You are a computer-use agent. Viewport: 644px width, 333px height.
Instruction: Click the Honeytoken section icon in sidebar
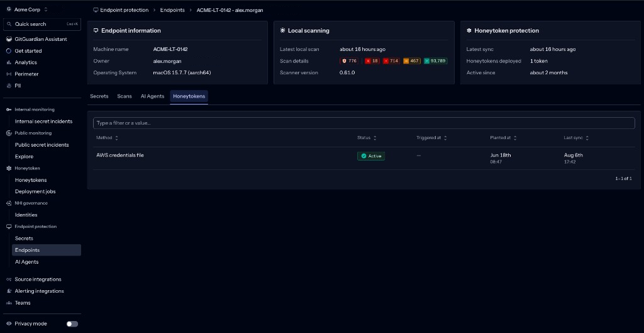click(9, 168)
